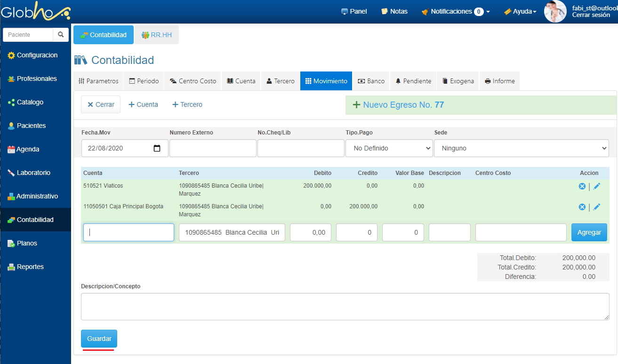Image resolution: width=618 pixels, height=364 pixels.
Task: Open the Notas panel
Action: 394,11
